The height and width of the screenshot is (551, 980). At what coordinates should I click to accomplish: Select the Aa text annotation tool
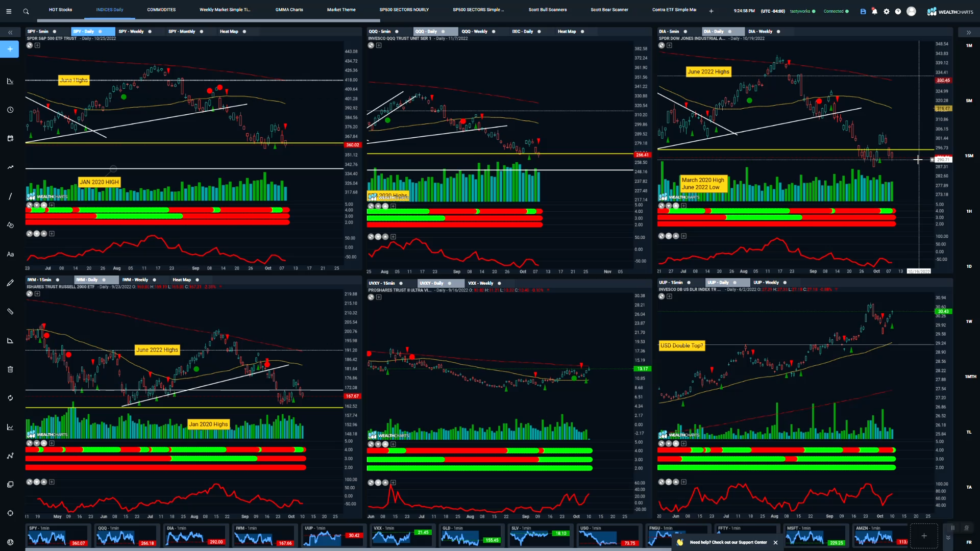click(10, 254)
